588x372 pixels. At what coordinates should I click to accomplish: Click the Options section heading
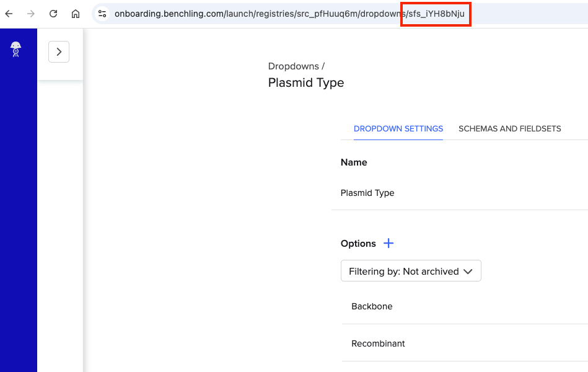pyautogui.click(x=358, y=244)
